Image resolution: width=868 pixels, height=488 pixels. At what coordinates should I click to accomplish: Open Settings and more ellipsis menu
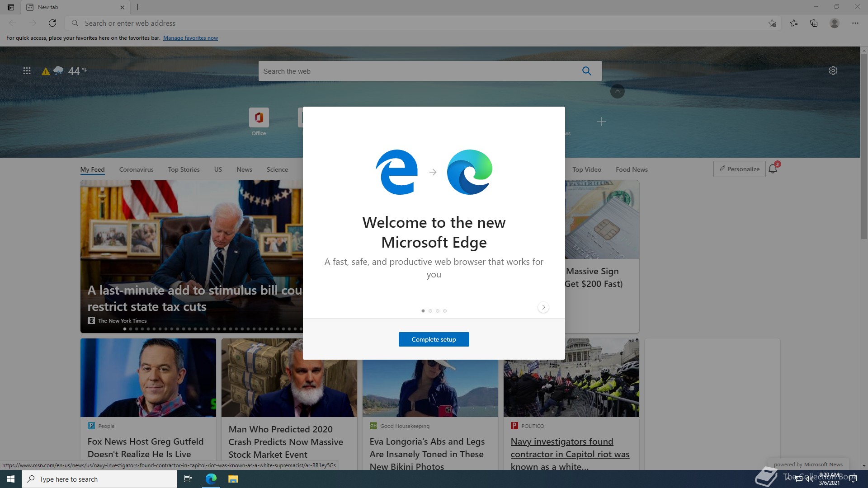click(x=855, y=23)
